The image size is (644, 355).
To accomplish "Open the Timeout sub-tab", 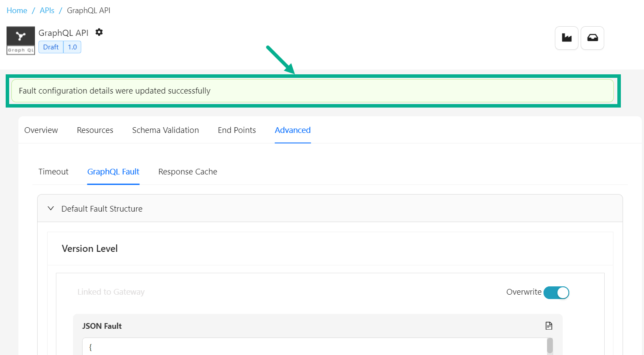I will (53, 172).
